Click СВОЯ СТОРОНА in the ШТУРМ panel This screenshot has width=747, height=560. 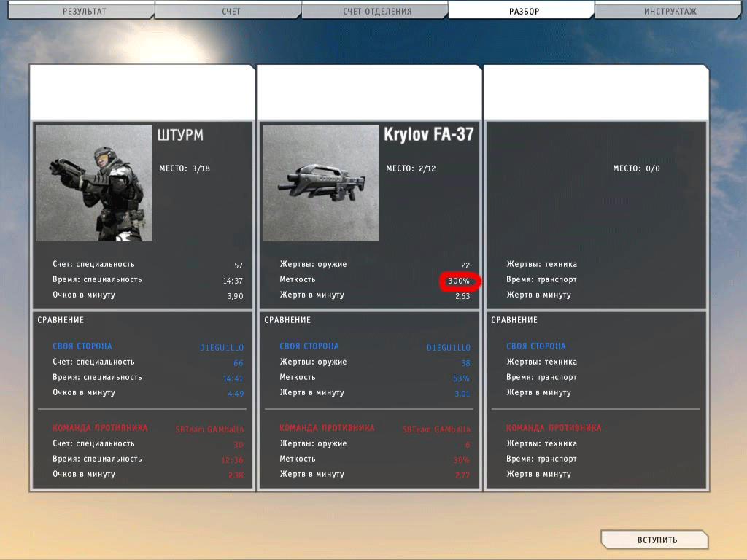(82, 346)
